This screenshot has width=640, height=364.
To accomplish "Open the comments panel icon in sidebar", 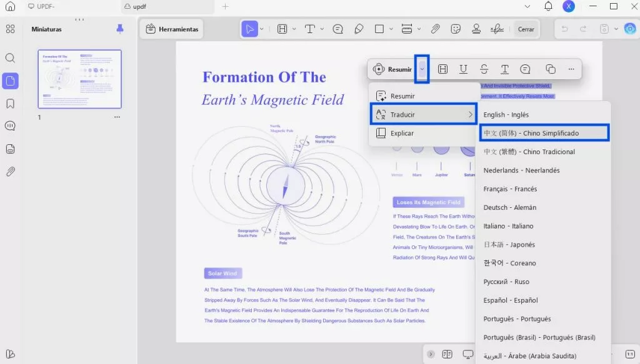I will pos(10,125).
